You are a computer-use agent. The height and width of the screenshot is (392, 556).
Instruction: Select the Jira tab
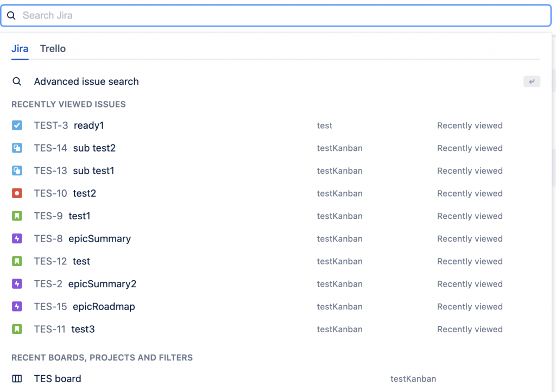[x=20, y=49]
